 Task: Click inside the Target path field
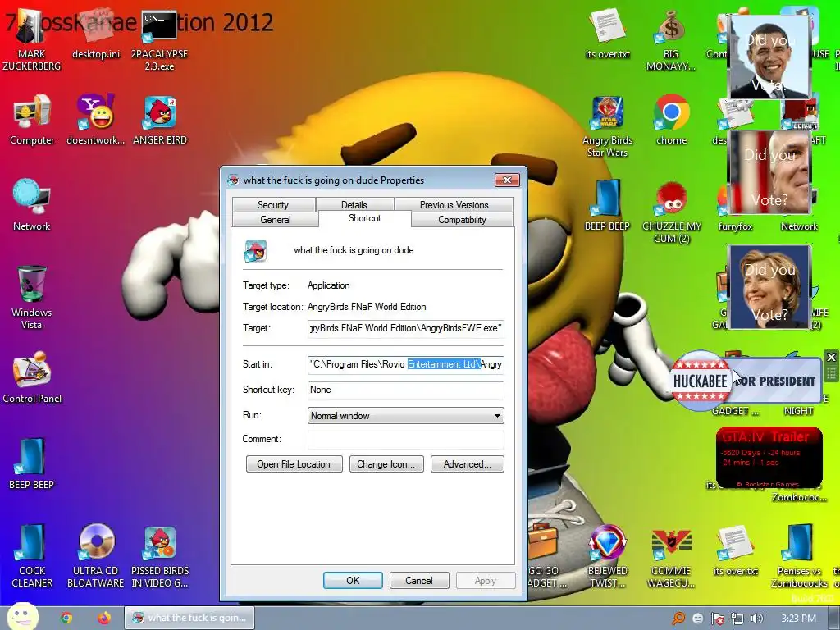coord(405,328)
